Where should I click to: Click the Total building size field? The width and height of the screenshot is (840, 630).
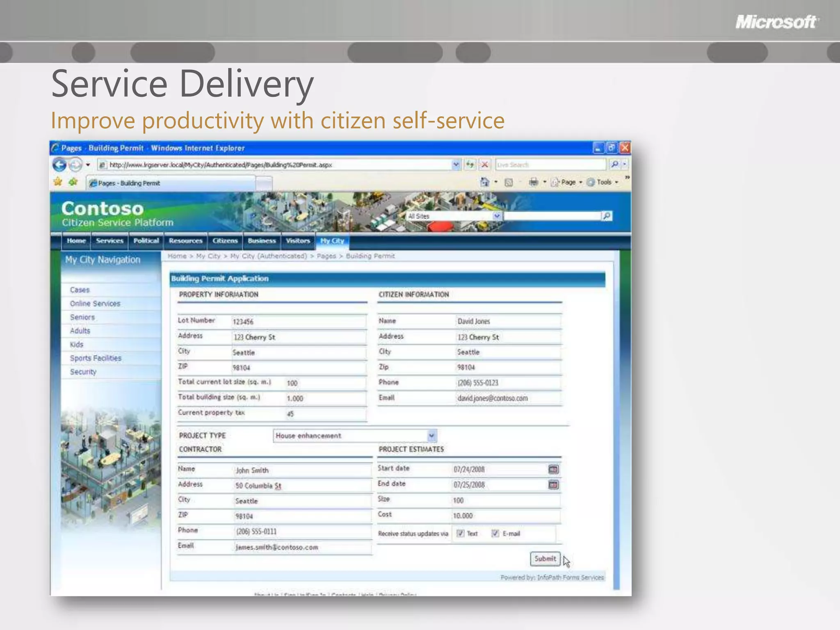pos(326,398)
